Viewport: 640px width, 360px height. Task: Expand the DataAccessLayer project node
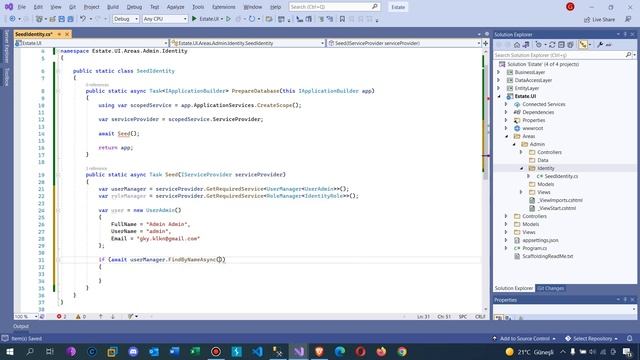[499, 80]
